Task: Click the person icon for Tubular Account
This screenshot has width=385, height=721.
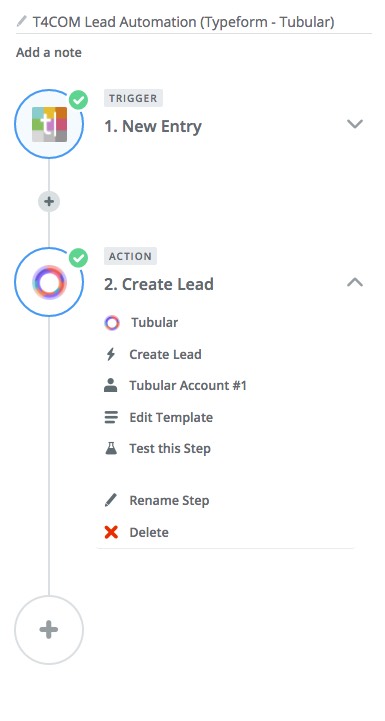Action: [111, 385]
